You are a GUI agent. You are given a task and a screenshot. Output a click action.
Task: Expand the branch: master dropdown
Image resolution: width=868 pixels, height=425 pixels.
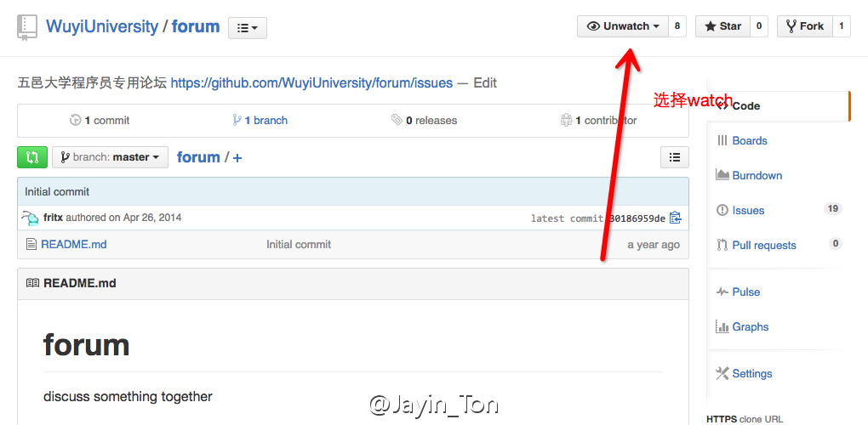click(x=110, y=157)
